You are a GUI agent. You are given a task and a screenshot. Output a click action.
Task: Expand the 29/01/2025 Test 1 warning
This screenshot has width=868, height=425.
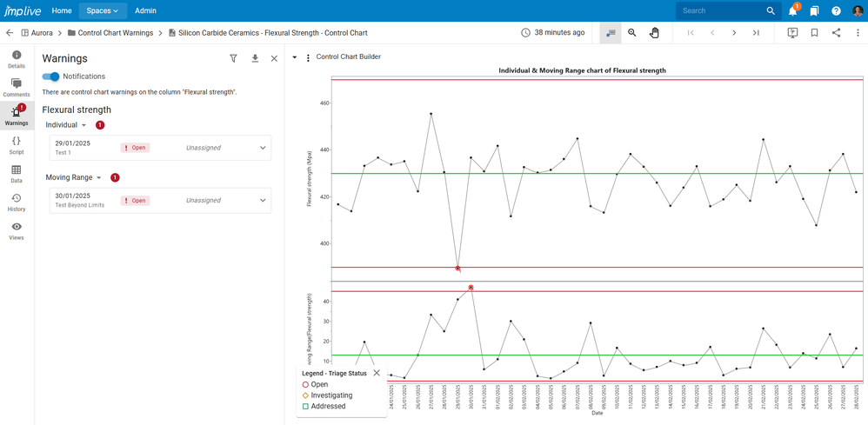point(263,148)
